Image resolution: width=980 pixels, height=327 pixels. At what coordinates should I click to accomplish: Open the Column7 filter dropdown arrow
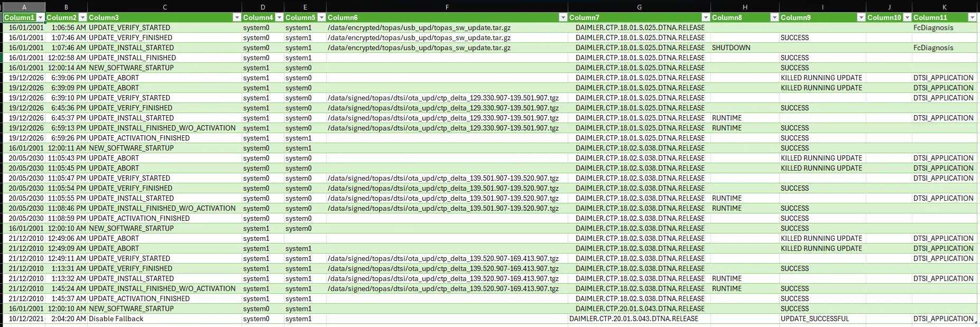coord(706,17)
